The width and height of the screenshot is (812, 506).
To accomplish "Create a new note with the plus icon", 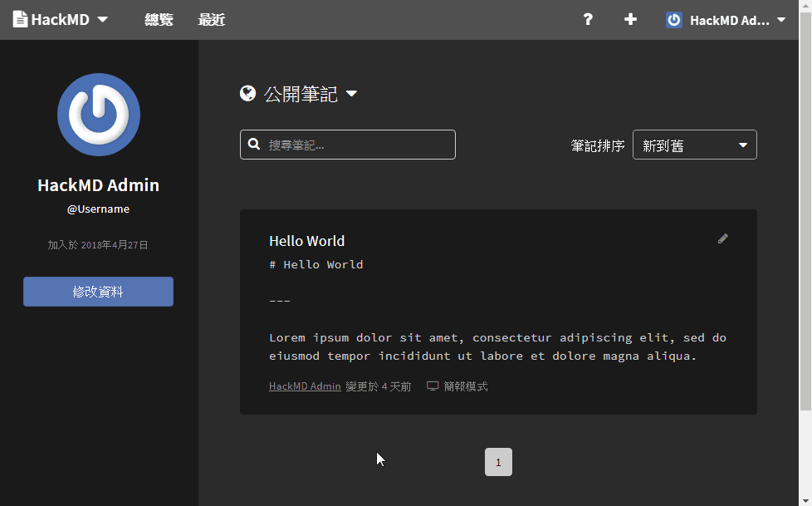I will (x=630, y=19).
